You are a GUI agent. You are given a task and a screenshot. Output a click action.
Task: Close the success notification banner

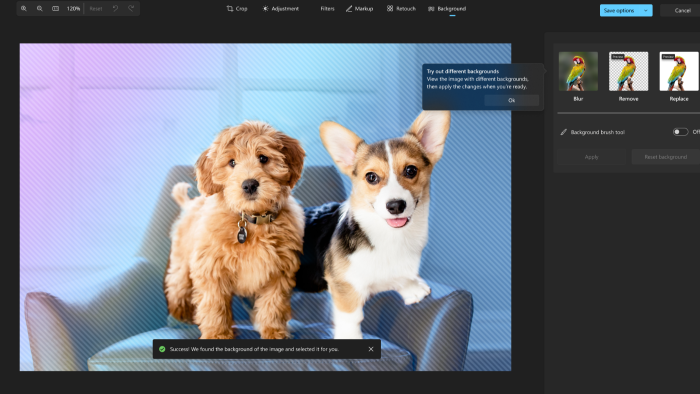point(371,349)
